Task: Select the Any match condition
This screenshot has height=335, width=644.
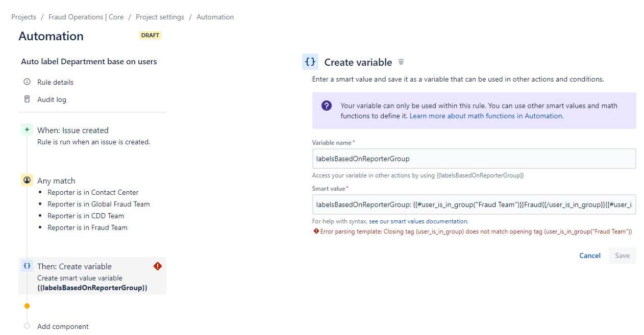Action: coord(56,181)
